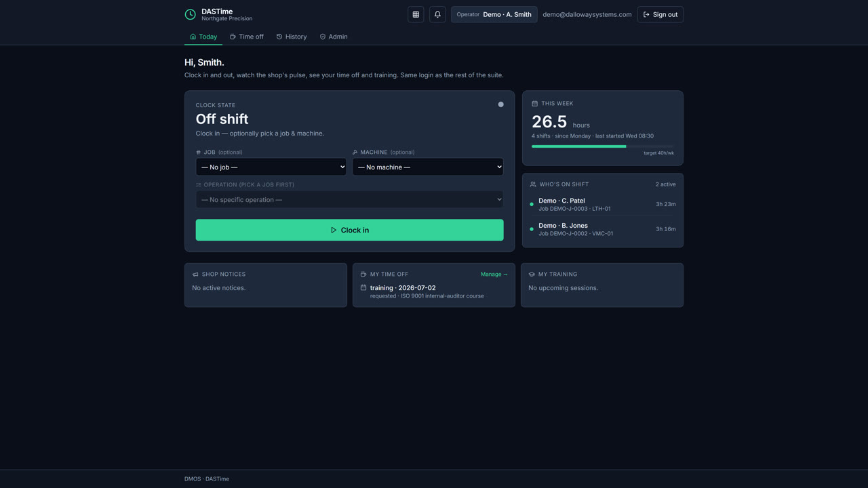Screen dimensions: 868x488
Task: Open the Admin tab
Action: pos(334,37)
